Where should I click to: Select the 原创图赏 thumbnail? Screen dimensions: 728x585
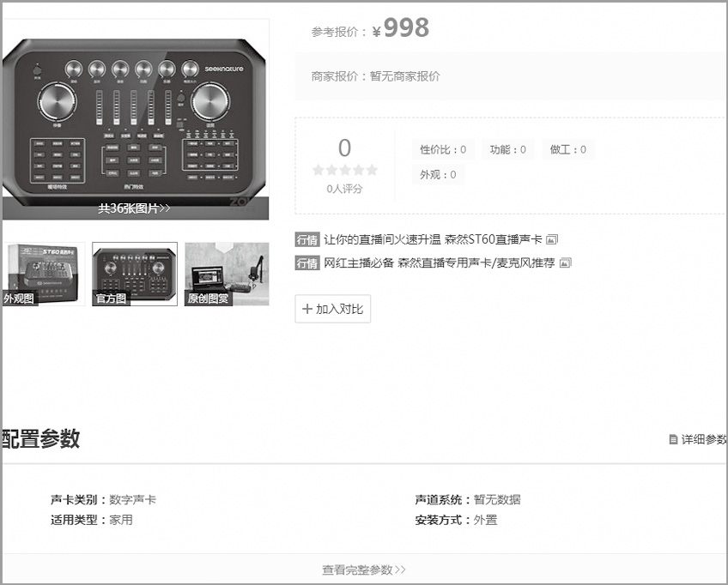click(227, 274)
